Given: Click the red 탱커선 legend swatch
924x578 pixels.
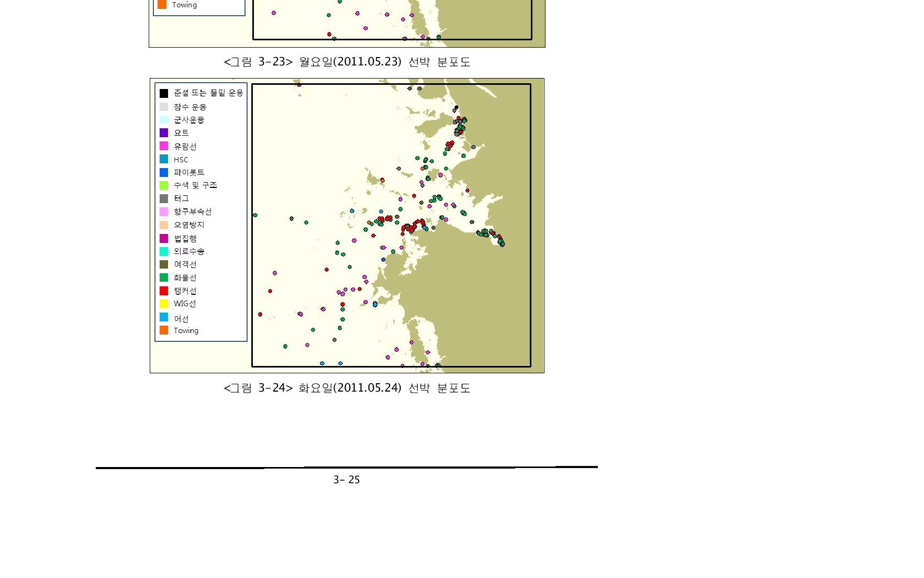Looking at the screenshot, I should coord(164,291).
